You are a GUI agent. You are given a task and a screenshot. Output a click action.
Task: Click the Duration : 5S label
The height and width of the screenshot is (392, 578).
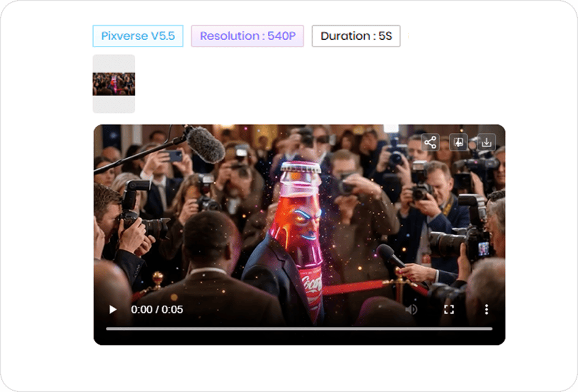pyautogui.click(x=356, y=36)
